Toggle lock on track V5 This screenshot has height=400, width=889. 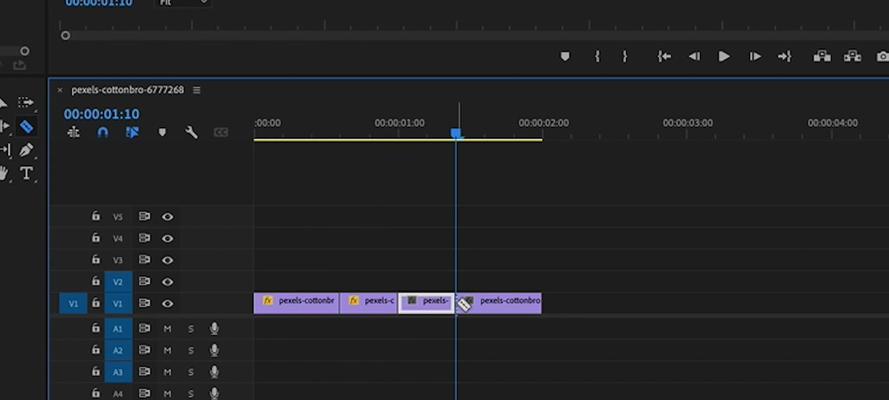(x=96, y=216)
